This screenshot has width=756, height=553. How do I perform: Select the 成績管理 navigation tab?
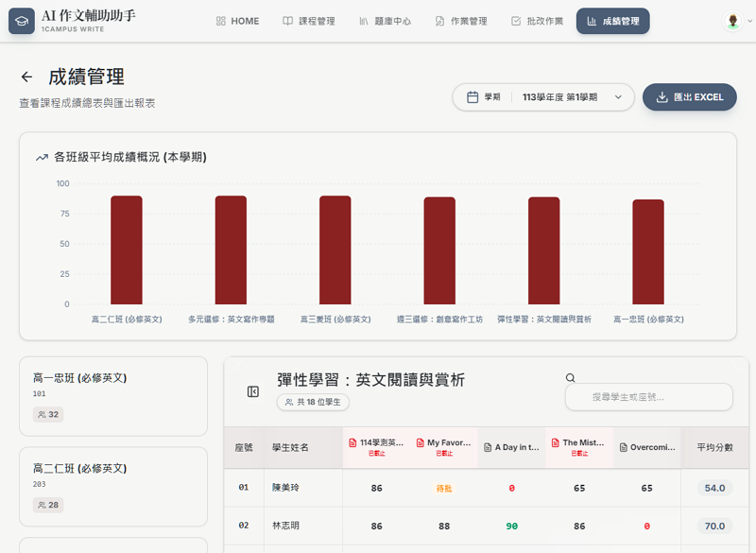[x=612, y=21]
